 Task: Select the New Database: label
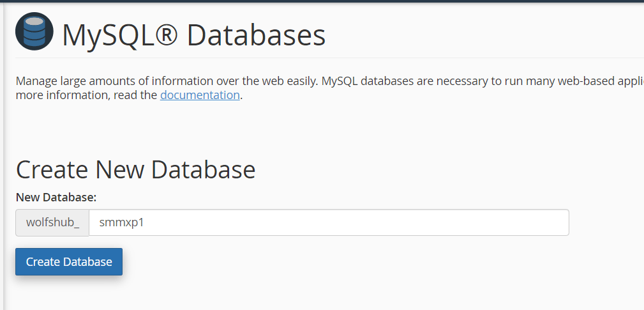(56, 197)
